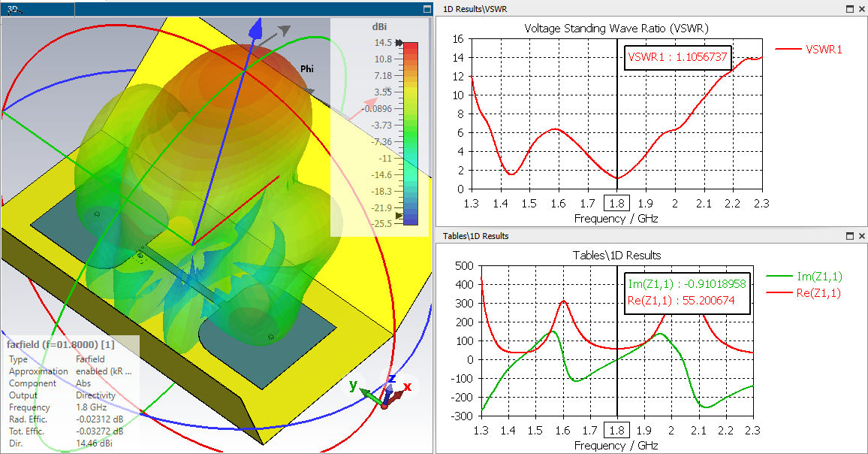Select the upper arrow marker on color scale
This screenshot has height=454, width=868.
399,43
